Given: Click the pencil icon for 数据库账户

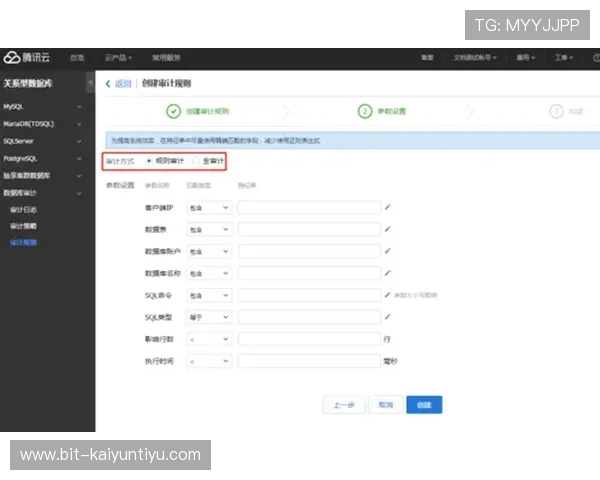Looking at the screenshot, I should tap(388, 252).
